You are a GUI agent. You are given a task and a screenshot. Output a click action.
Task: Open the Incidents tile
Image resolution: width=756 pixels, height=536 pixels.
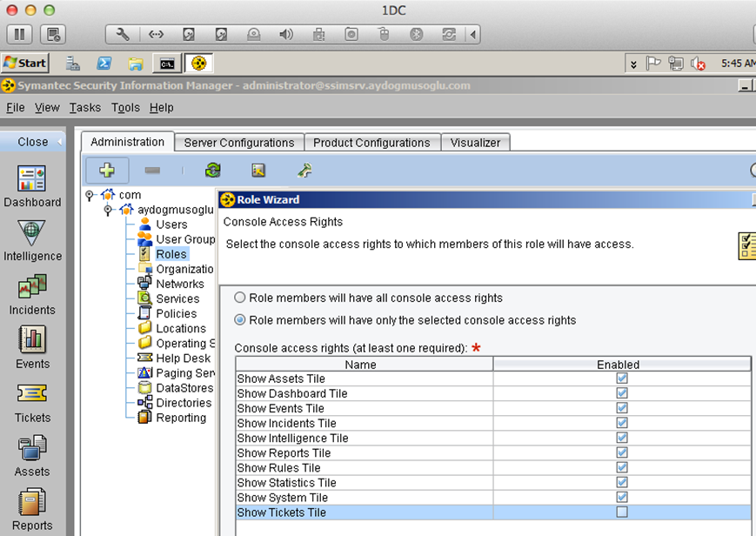(32, 294)
